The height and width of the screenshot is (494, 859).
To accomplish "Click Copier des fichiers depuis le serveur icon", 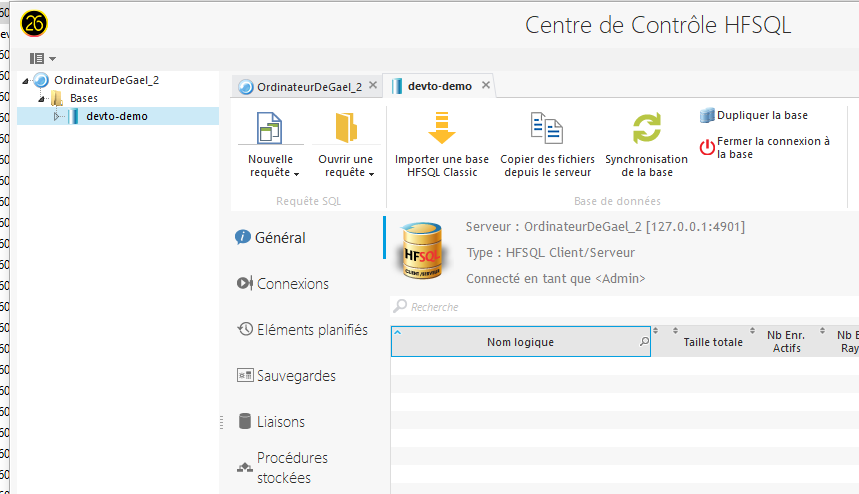I will [547, 128].
